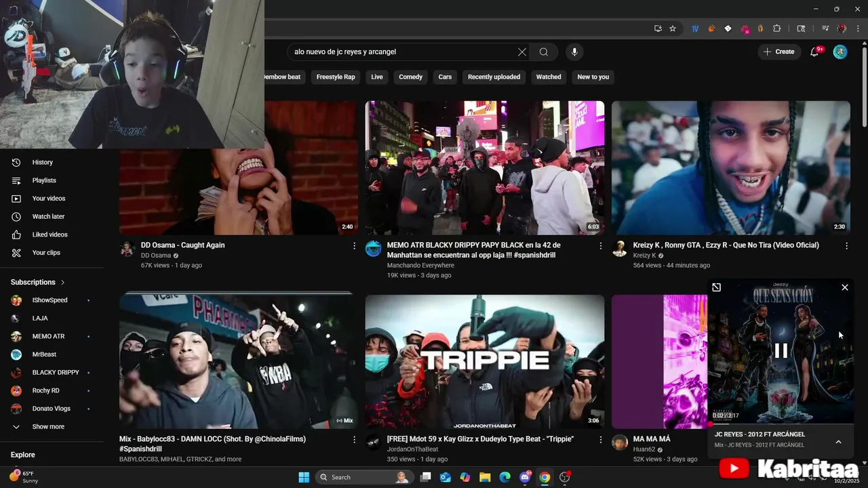The width and height of the screenshot is (868, 488).
Task: Play the Trippie type beat thumbnail
Action: 485,361
